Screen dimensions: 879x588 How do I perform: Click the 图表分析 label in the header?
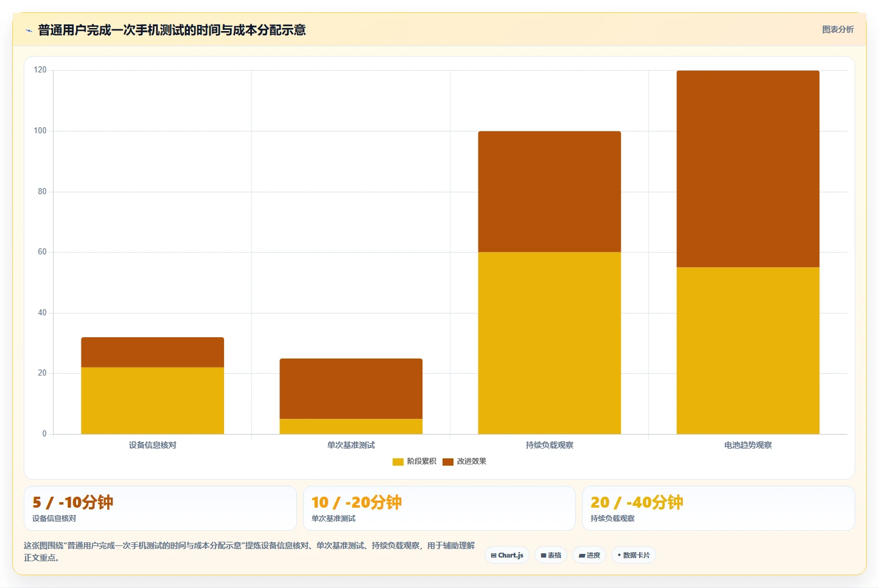(838, 29)
